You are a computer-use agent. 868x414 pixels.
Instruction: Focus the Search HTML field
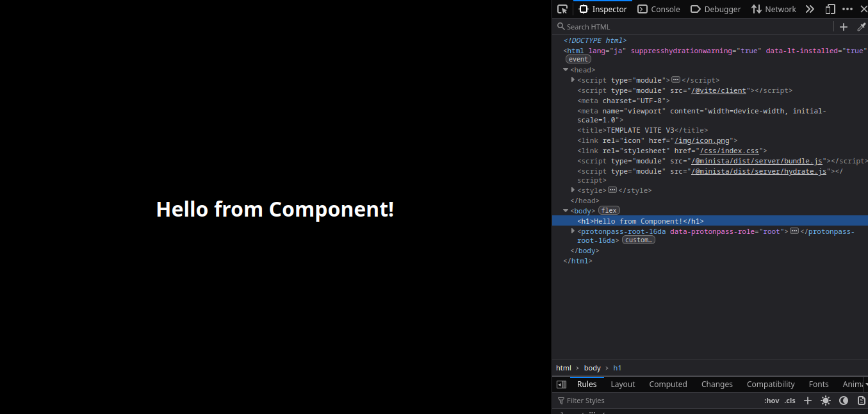(694, 26)
